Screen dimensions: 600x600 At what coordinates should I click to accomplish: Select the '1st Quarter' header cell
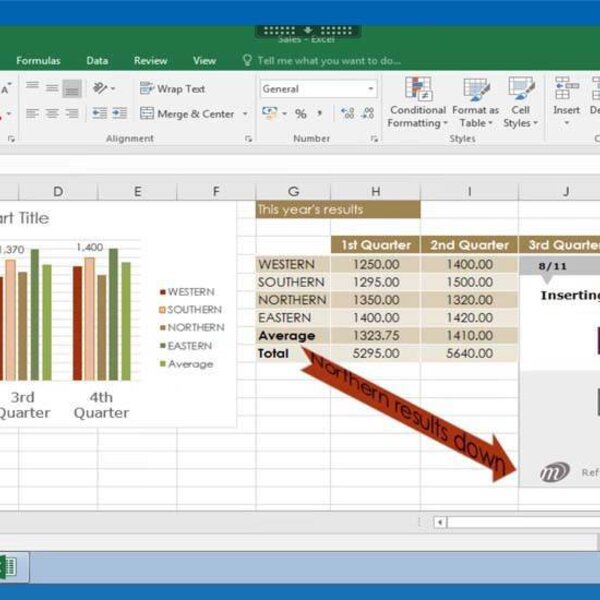tap(376, 245)
